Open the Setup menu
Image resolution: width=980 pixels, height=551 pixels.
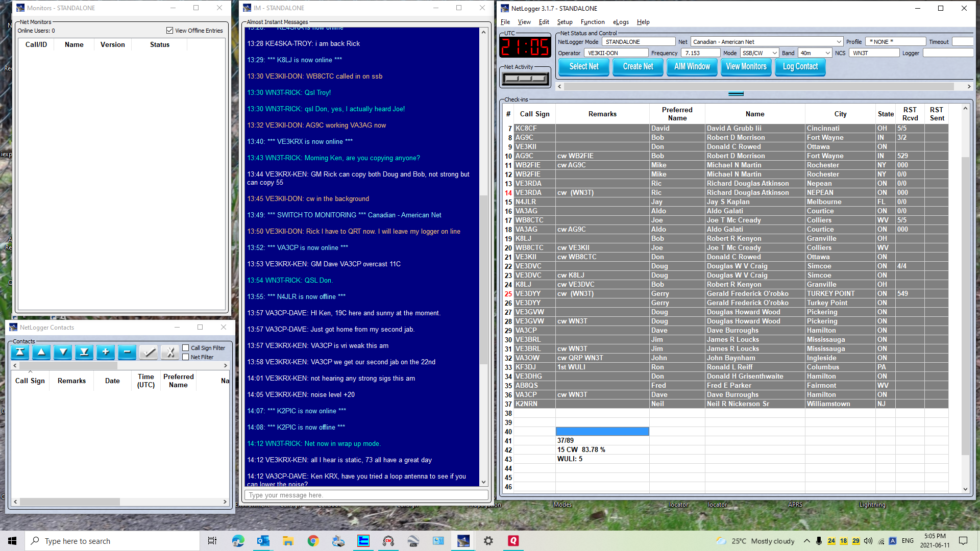point(564,22)
